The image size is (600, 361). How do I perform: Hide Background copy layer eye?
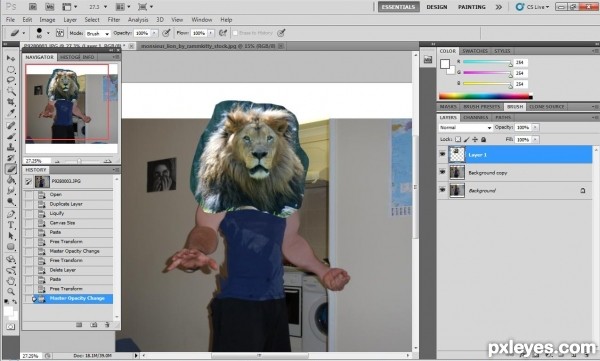[443, 172]
